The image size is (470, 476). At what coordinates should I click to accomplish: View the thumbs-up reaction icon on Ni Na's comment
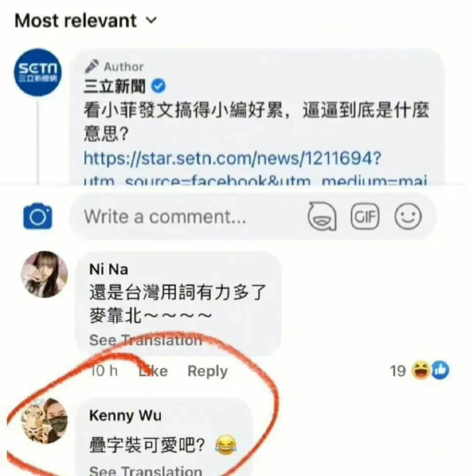click(x=440, y=370)
